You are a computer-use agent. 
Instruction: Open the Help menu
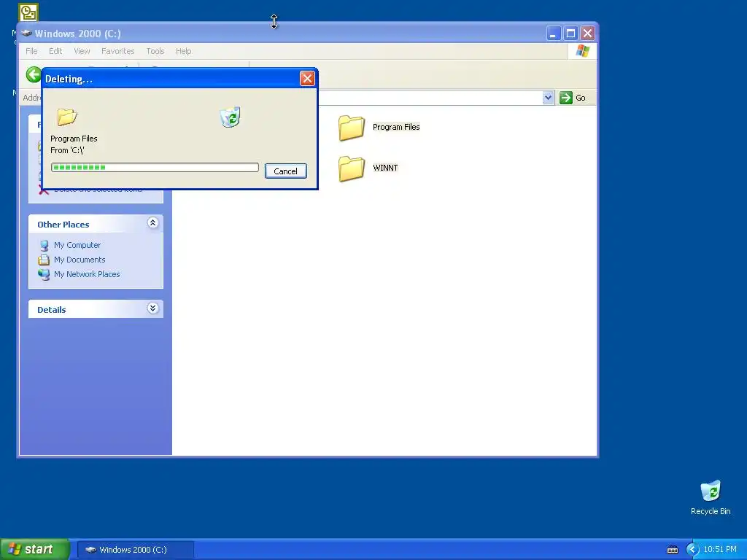(183, 51)
